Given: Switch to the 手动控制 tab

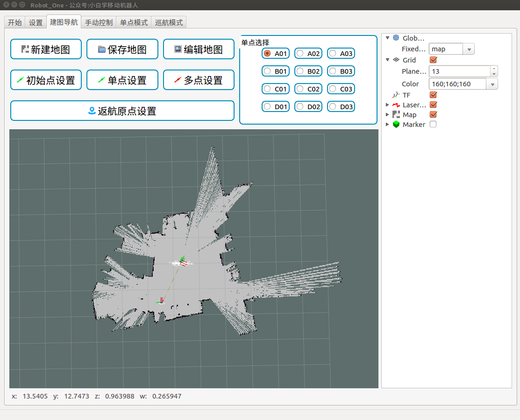Looking at the screenshot, I should (99, 22).
